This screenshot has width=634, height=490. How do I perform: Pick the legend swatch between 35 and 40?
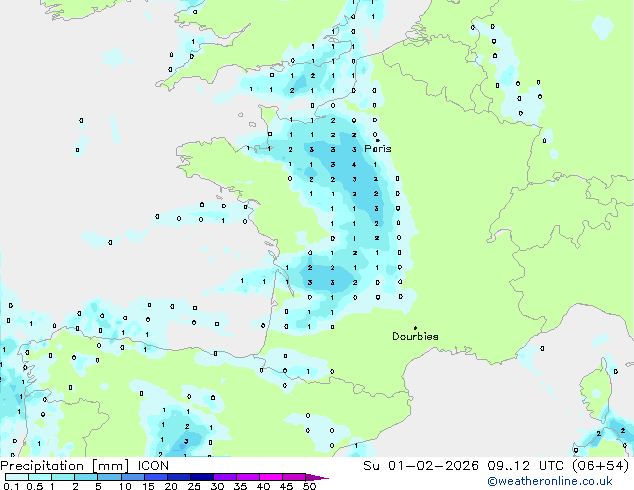tap(248, 477)
